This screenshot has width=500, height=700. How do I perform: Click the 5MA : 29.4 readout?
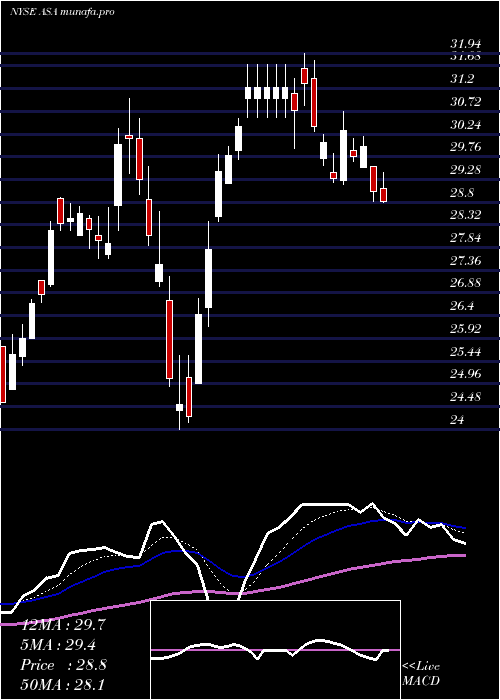pyautogui.click(x=59, y=645)
